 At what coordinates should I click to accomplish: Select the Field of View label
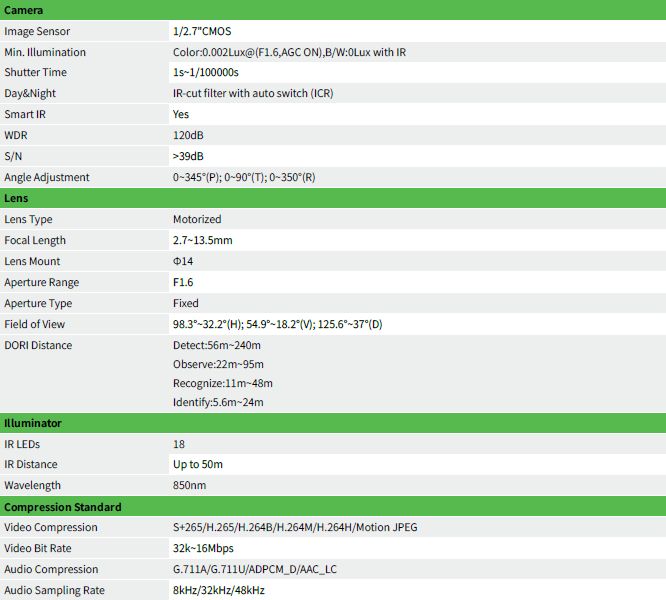click(34, 324)
